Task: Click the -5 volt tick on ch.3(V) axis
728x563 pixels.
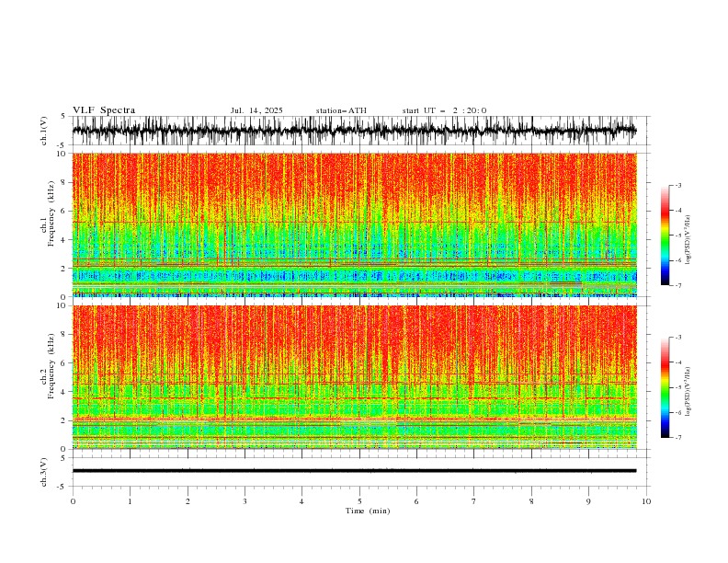Action: click(61, 487)
